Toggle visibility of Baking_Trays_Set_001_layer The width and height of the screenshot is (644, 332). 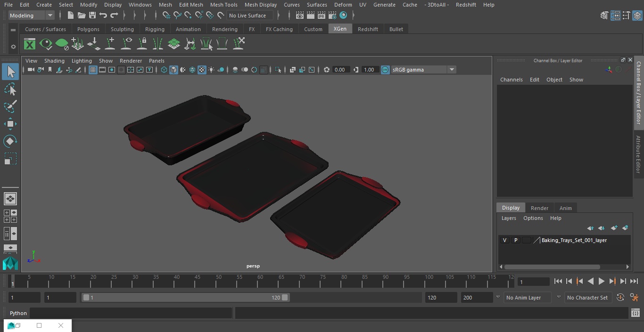tap(504, 240)
